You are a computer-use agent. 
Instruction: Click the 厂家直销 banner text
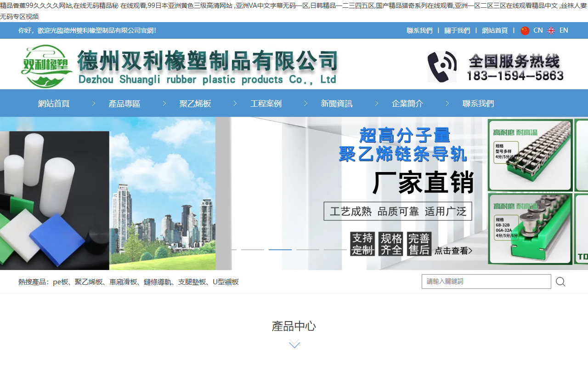pos(423,183)
